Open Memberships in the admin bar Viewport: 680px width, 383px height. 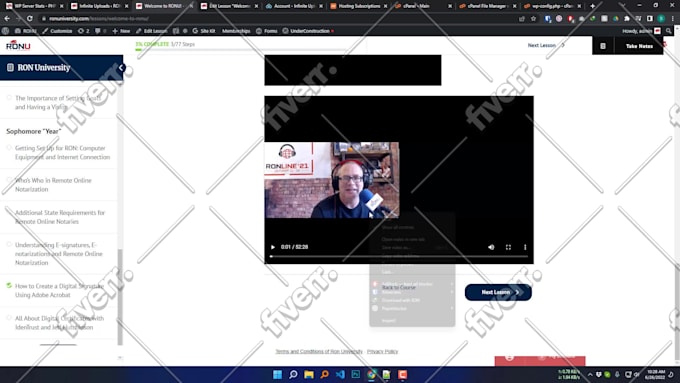[236, 31]
